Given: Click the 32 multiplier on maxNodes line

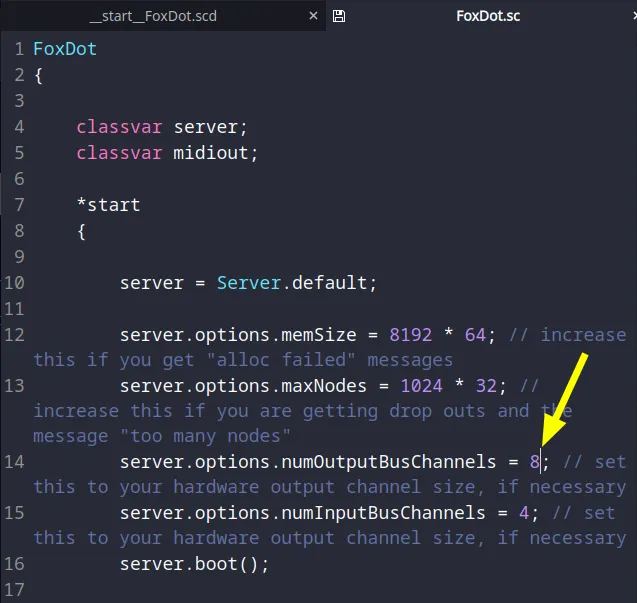Looking at the screenshot, I should click(486, 386).
